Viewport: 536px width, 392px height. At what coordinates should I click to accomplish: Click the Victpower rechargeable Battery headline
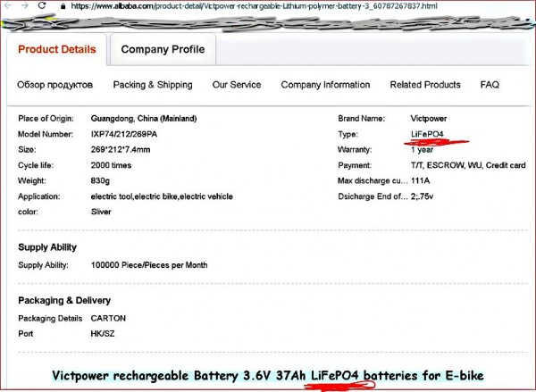(x=268, y=376)
